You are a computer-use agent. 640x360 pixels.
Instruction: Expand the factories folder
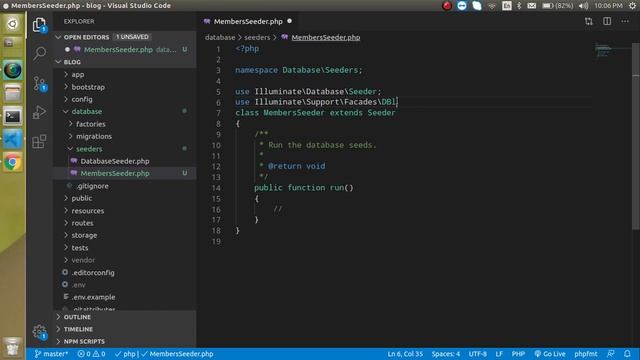click(x=91, y=124)
